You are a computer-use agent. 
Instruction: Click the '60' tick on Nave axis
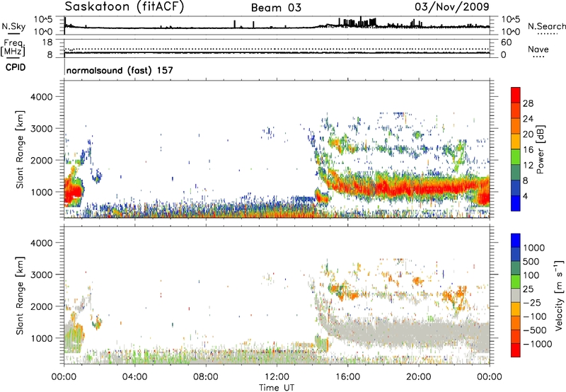[506, 42]
